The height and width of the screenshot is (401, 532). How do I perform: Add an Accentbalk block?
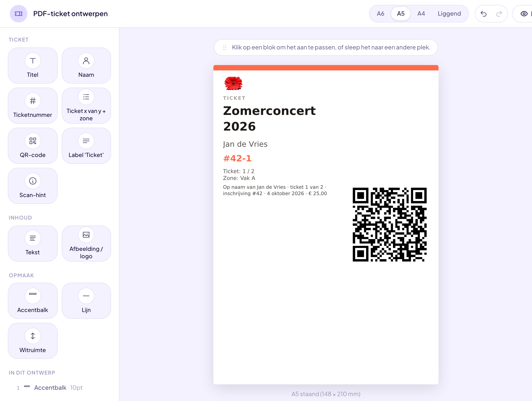pyautogui.click(x=33, y=301)
